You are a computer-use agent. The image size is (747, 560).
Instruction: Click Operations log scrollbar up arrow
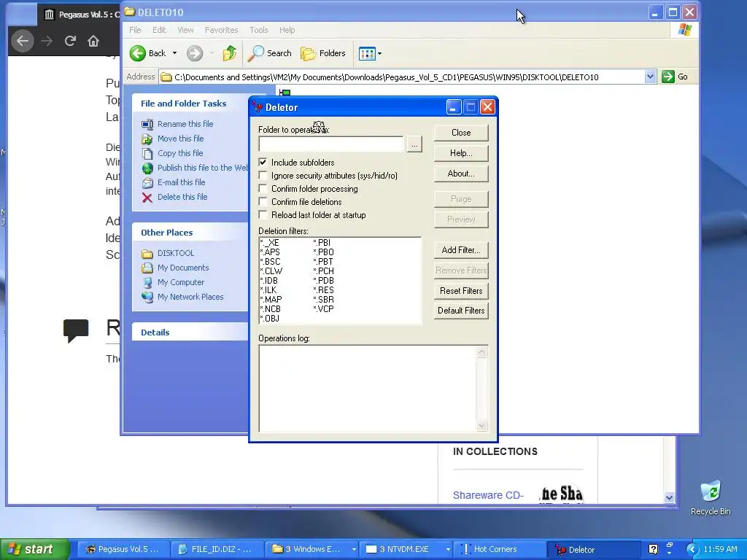[481, 352]
